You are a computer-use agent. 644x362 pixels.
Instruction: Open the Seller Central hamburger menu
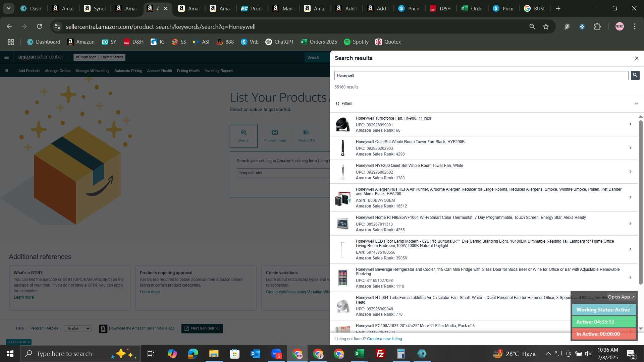(x=6, y=57)
